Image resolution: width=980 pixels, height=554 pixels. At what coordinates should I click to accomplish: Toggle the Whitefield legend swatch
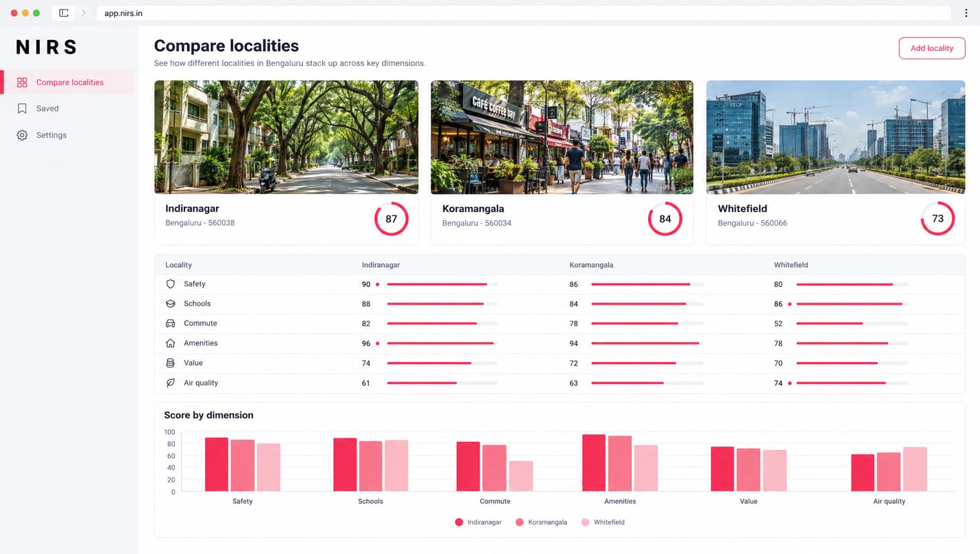(x=586, y=522)
